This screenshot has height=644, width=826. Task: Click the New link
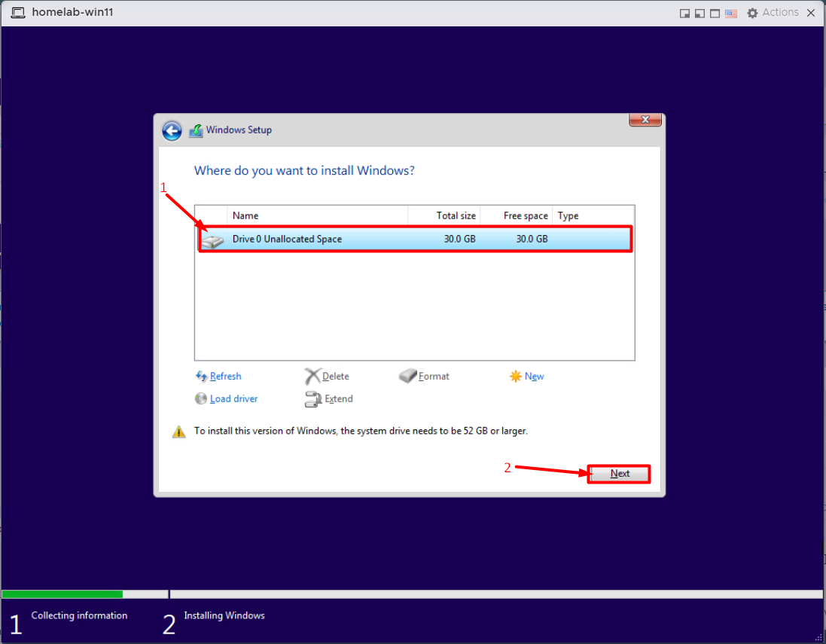(x=534, y=377)
